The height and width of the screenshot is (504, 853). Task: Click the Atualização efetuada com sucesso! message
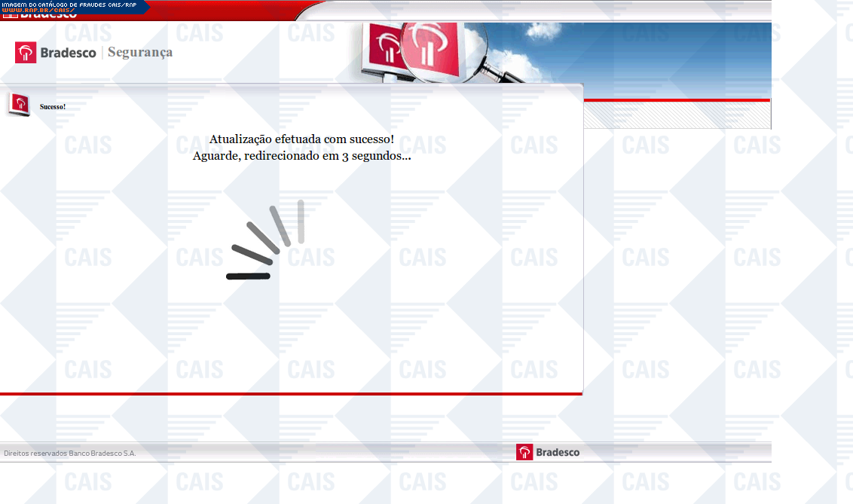click(x=301, y=139)
